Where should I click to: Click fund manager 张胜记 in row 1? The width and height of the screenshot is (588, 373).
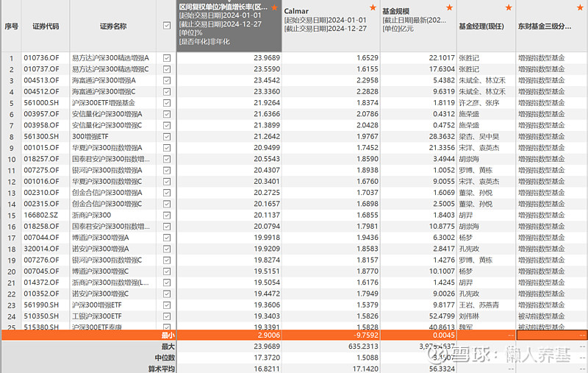469,58
